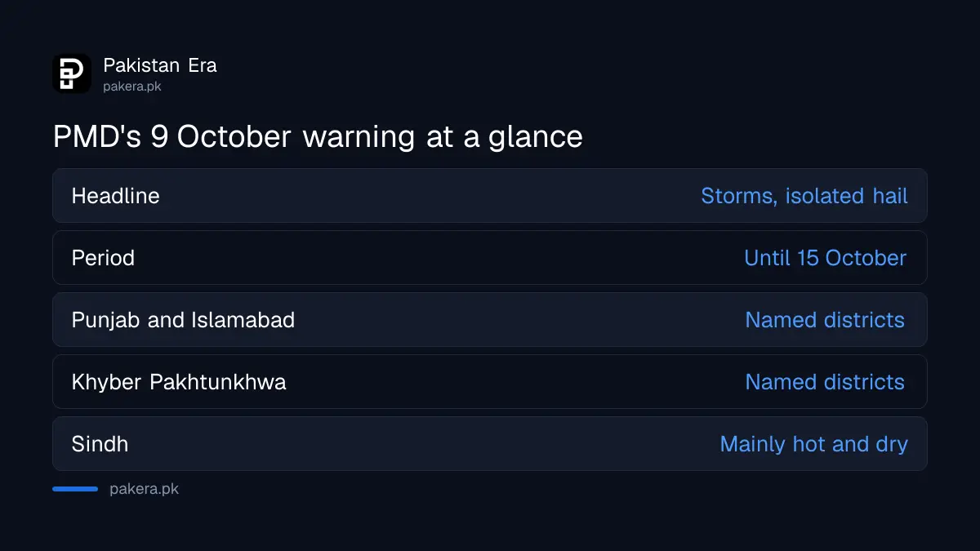980x551 pixels.
Task: Click the Mainly hot and dry value
Action: click(813, 444)
